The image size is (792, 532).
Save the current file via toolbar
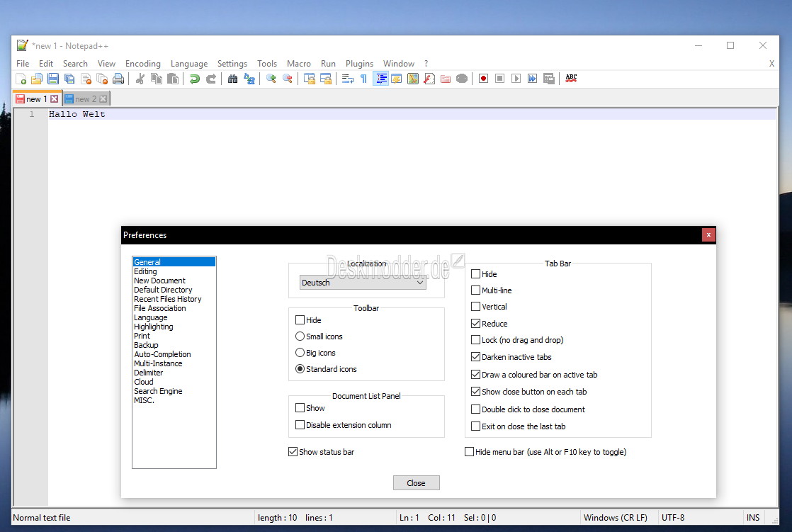53,79
